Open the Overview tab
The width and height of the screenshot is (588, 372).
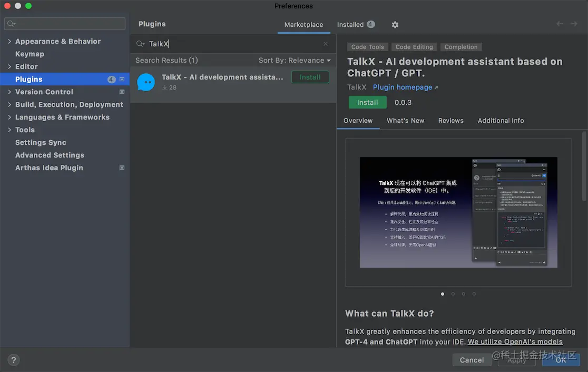[x=358, y=120]
